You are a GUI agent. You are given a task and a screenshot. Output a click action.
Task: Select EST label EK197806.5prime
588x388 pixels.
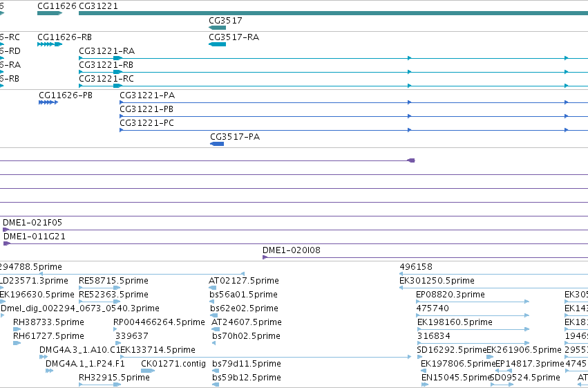458,364
